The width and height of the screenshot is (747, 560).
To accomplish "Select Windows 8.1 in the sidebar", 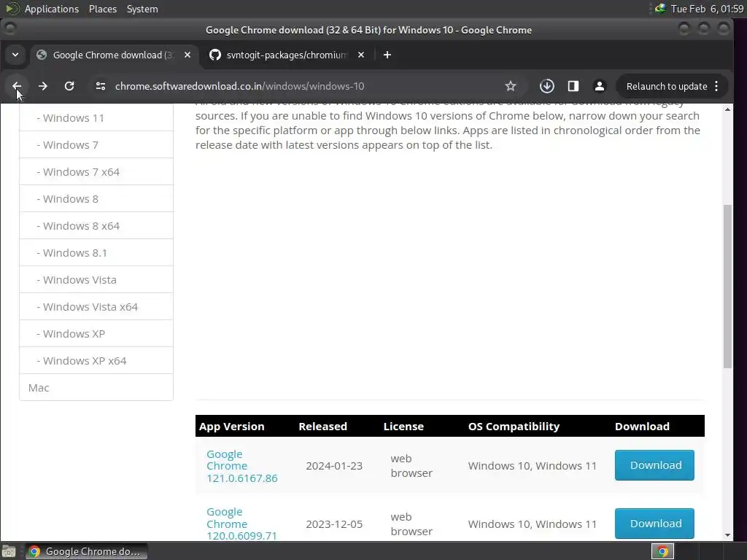I will (96, 253).
